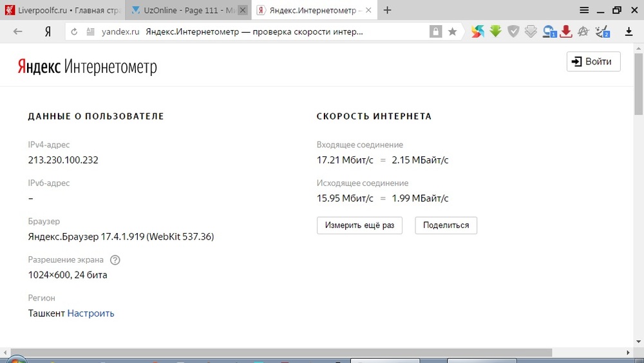Click the colorful pinwheel extension icon
Viewport: 644px width, 363px height.
tap(477, 31)
